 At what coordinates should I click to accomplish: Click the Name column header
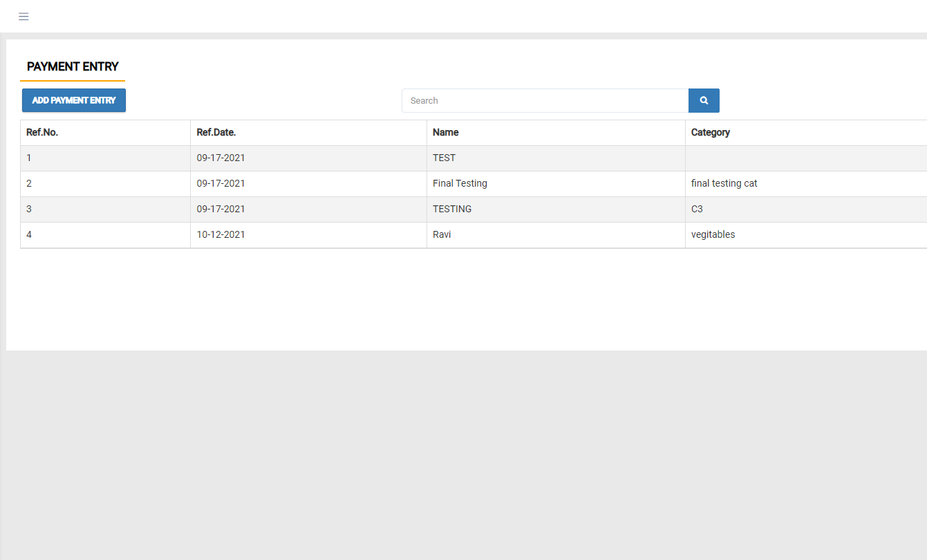click(446, 132)
